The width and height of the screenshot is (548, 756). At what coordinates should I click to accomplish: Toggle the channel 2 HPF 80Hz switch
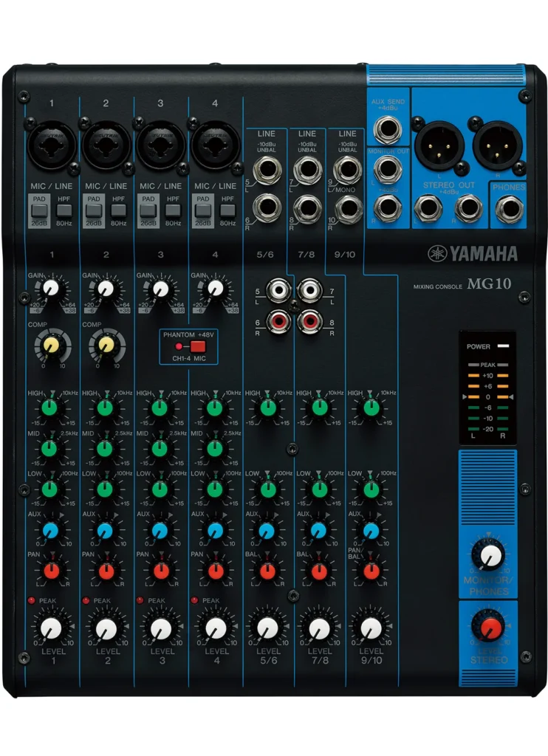(119, 210)
